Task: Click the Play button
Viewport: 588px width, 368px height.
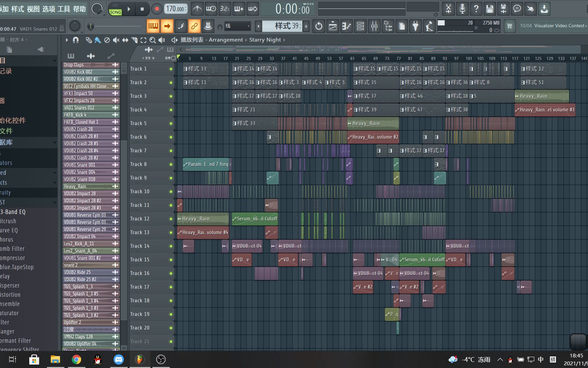Action: [x=129, y=9]
